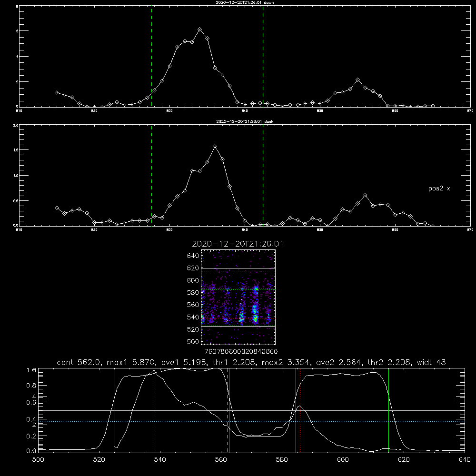Click the green dashed line near 828 in dawn plot
The height and width of the screenshot is (476, 476).
151,56
